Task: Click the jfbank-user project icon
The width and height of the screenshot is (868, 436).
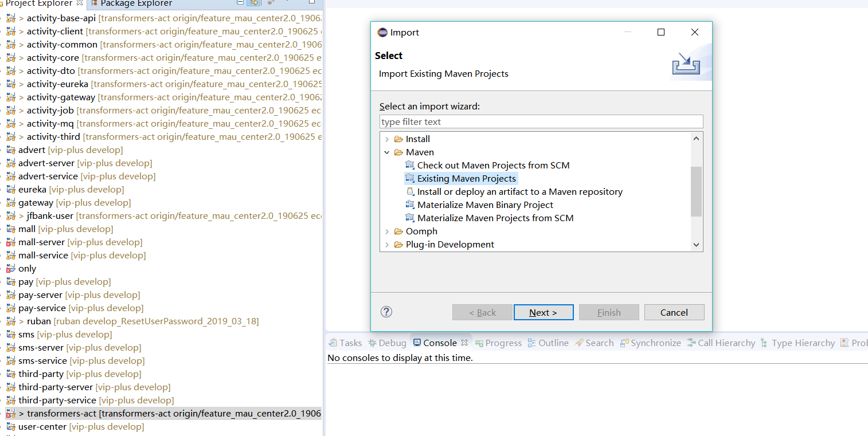Action: click(11, 216)
